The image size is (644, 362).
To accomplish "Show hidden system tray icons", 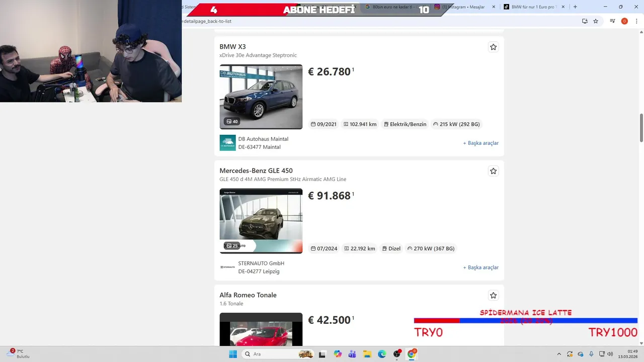I will point(559,354).
